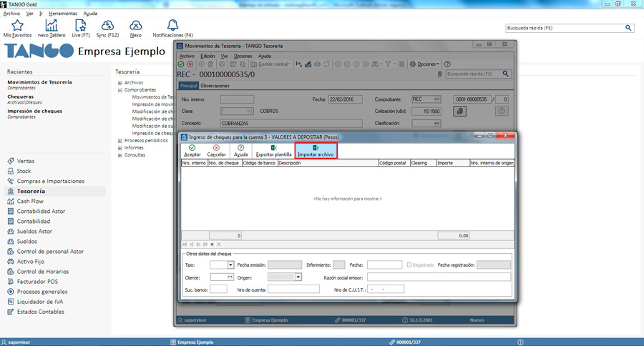This screenshot has width=644, height=346.
Task: Click the attachment paperclip icon beside REC number
Action: coord(439,74)
